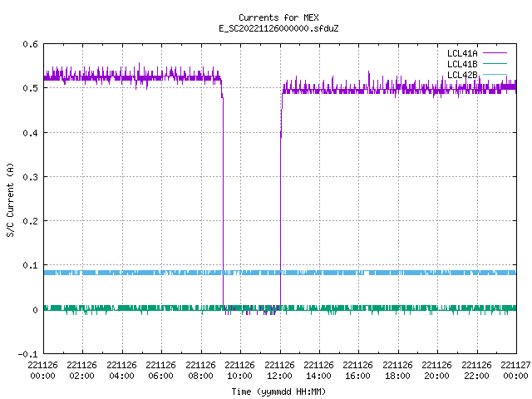Click the y-axis tick value 0.4
The width and height of the screenshot is (532, 399).
point(30,133)
